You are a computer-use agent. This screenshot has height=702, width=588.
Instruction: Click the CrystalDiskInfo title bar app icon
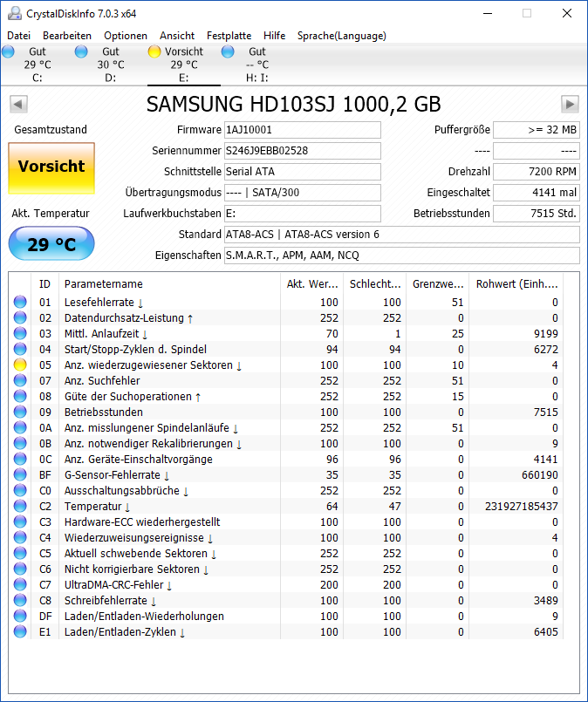14,13
